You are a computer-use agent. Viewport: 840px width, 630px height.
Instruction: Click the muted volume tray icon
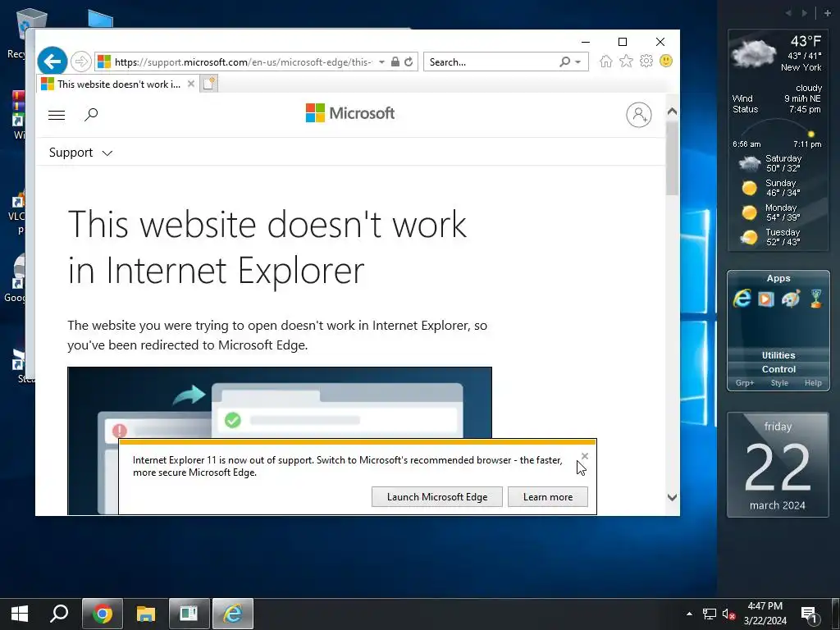pos(728,614)
